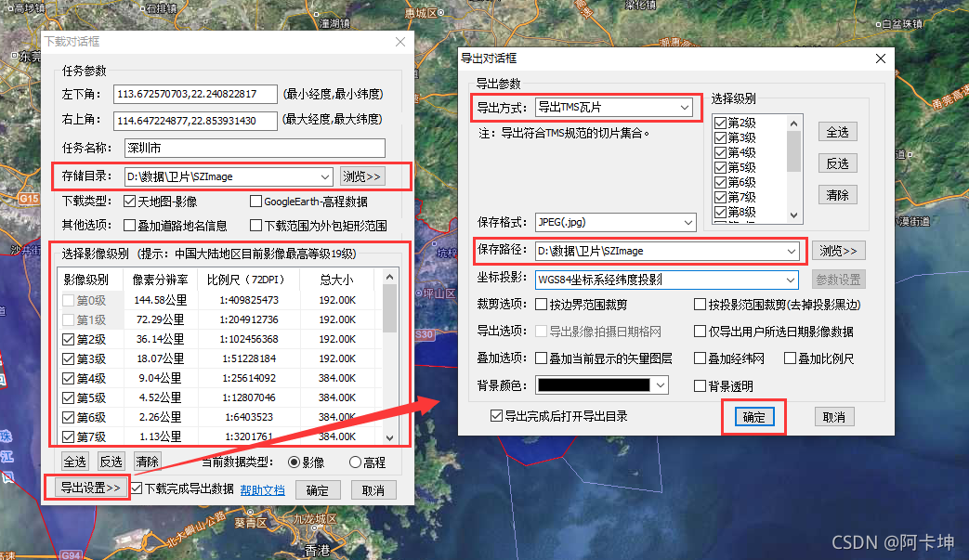The image size is (969, 560).
Task: Click 全选 in download dialog
Action: coord(74,462)
